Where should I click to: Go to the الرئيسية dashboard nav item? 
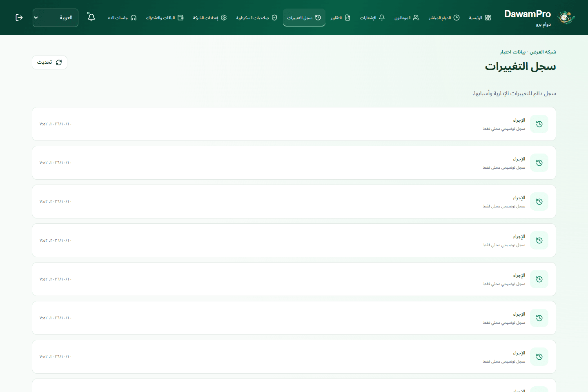480,18
